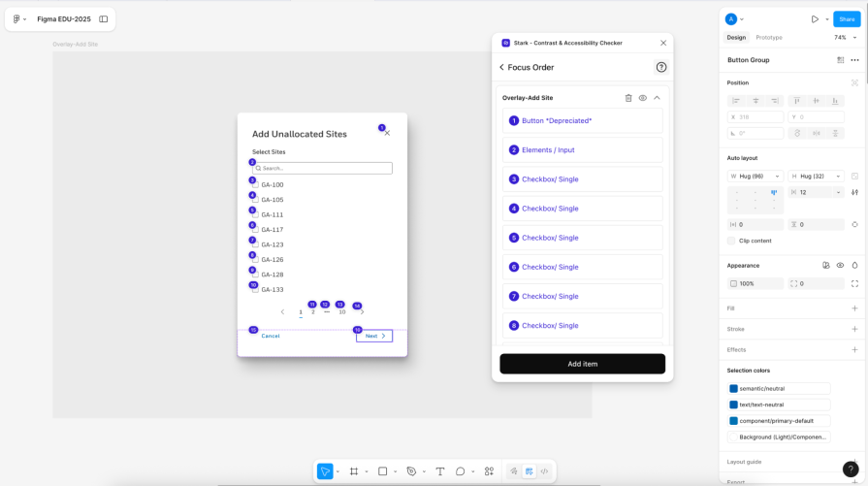
Task: Click the component icon beside Button Group title
Action: tap(840, 60)
